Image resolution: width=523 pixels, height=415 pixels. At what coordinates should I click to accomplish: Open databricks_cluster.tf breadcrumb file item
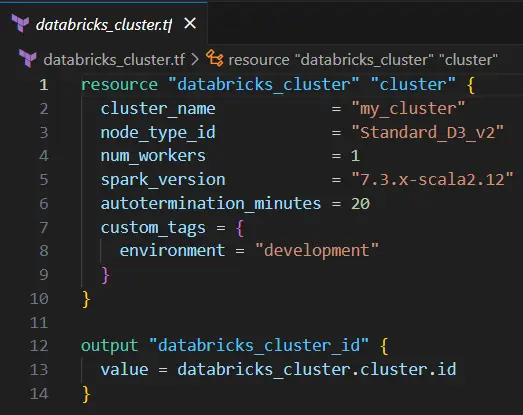114,60
